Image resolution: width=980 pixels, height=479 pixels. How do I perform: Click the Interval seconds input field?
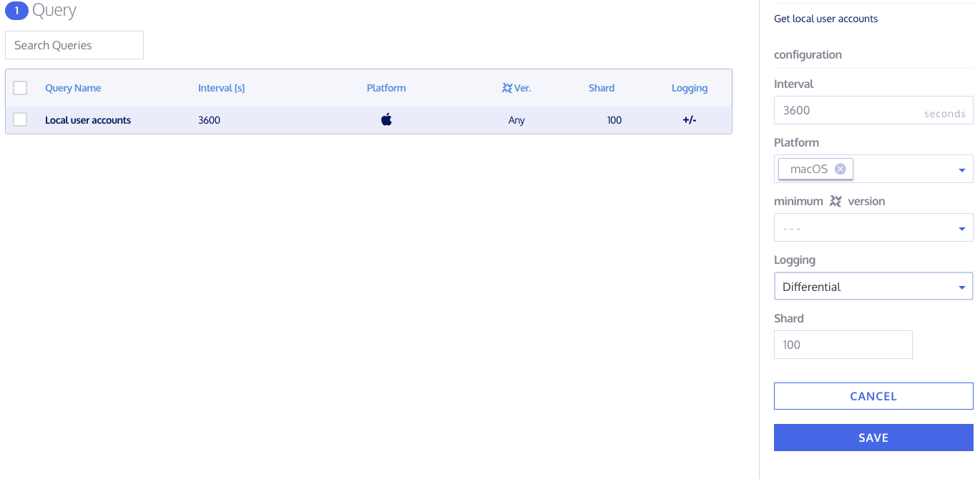pyautogui.click(x=873, y=110)
